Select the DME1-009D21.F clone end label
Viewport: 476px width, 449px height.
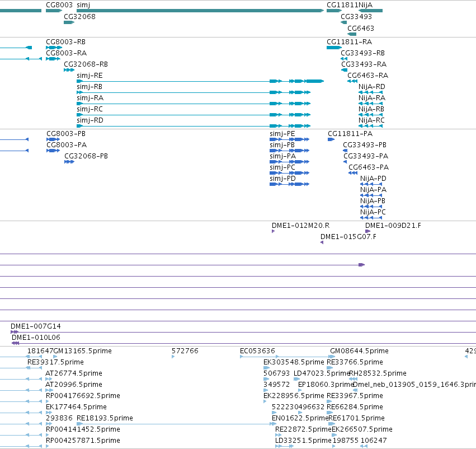tap(393, 226)
